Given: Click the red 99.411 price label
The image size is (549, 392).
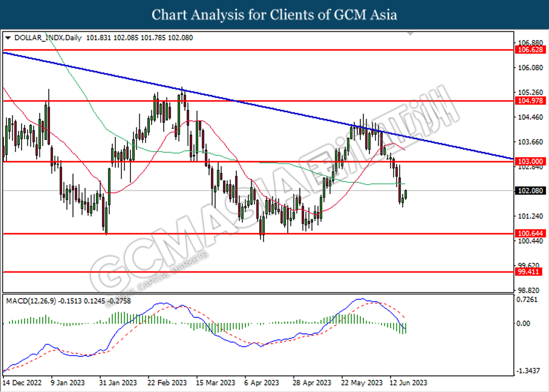Looking at the screenshot, I should (529, 272).
